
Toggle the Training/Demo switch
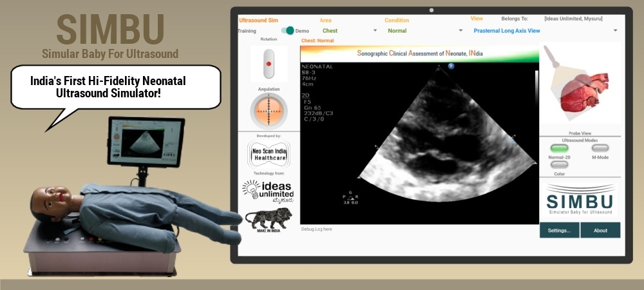tap(288, 30)
